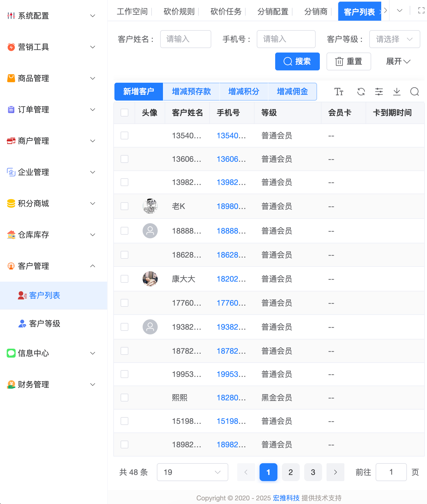The height and width of the screenshot is (504, 427).
Task: Expand the 商品管理 menu chevron
Action: pos(93,78)
